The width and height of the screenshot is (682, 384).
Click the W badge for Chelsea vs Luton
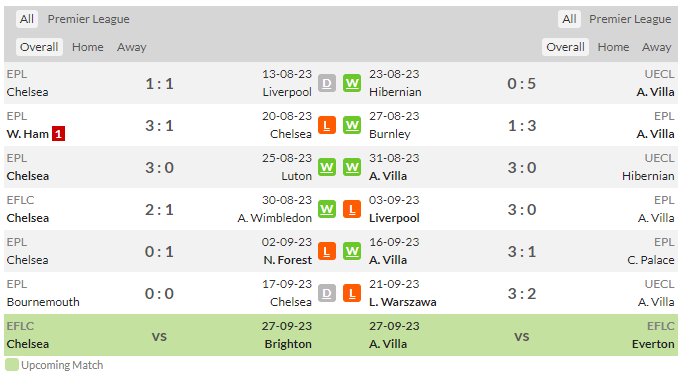327,167
